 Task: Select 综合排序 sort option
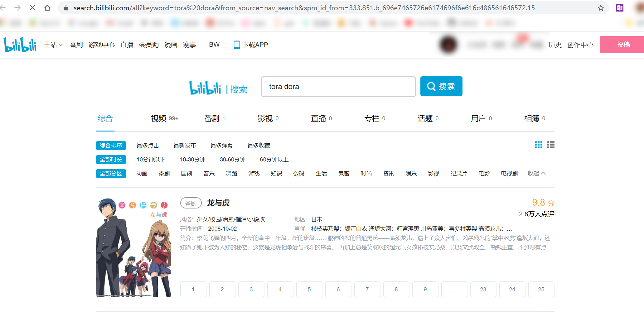pyautogui.click(x=111, y=146)
